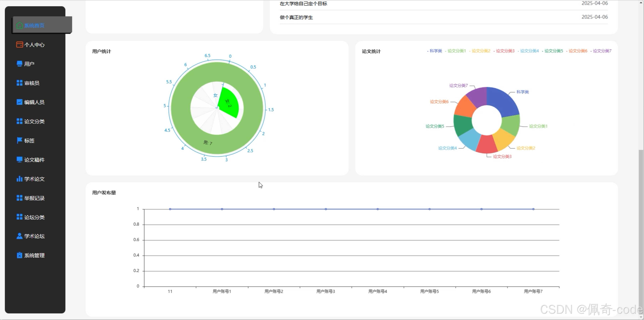Click the 编辑人员 chart icon
Viewport: 644px width, 320px height.
[19, 102]
